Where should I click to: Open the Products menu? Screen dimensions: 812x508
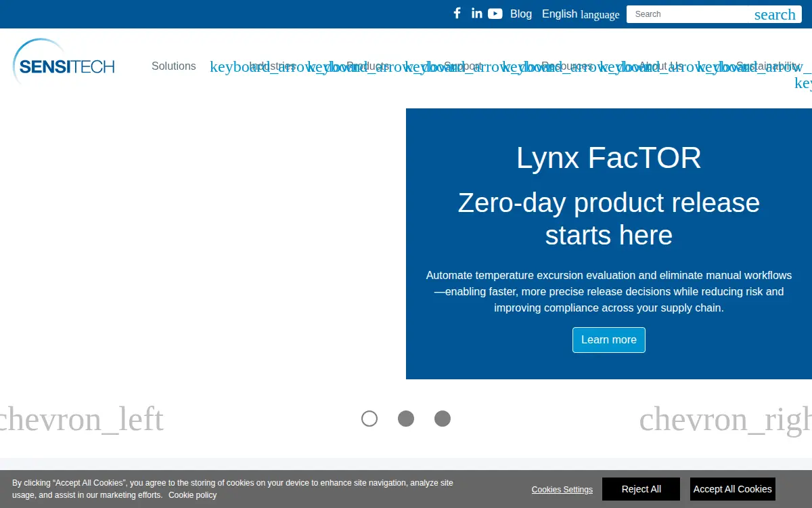[x=368, y=66]
